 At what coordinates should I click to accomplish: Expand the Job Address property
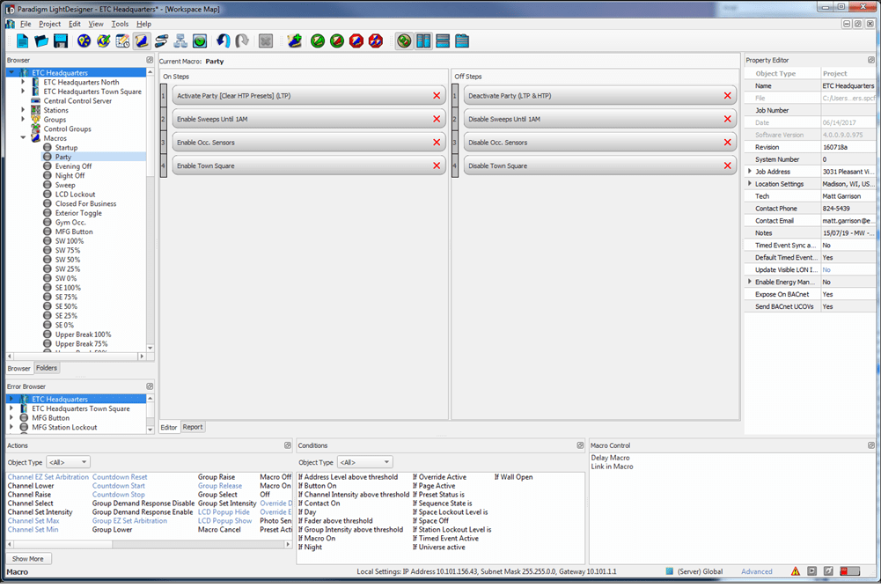pos(750,171)
